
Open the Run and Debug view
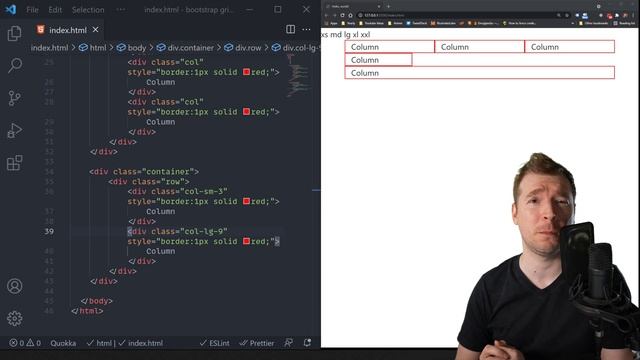point(15,131)
